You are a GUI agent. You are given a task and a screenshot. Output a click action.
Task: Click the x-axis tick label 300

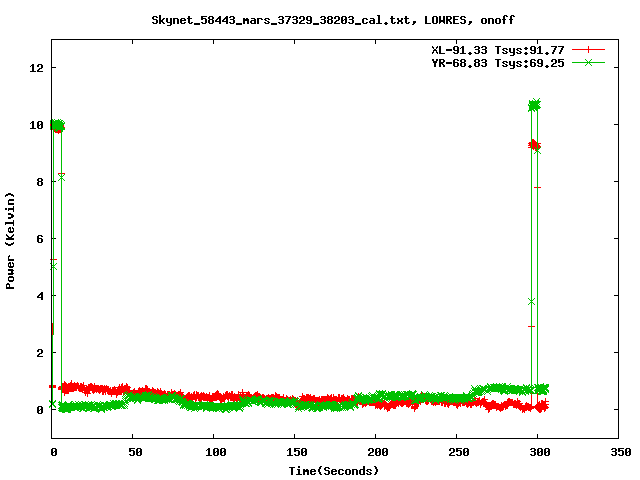click(540, 452)
